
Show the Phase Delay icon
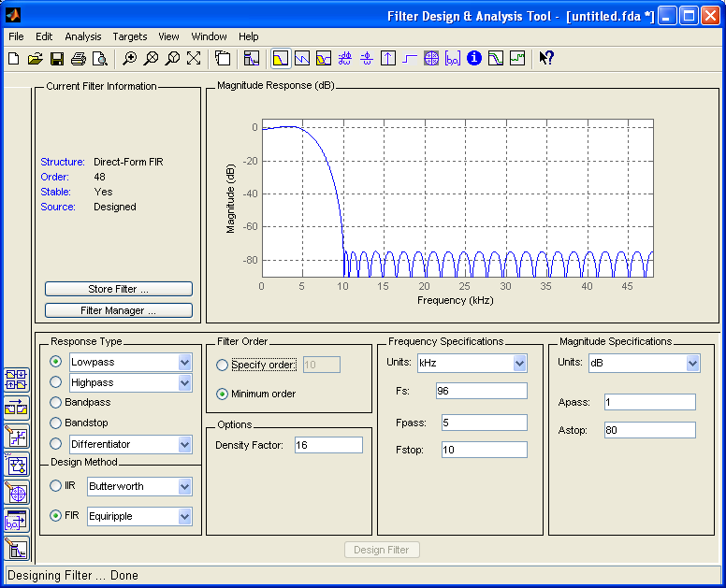[x=367, y=58]
